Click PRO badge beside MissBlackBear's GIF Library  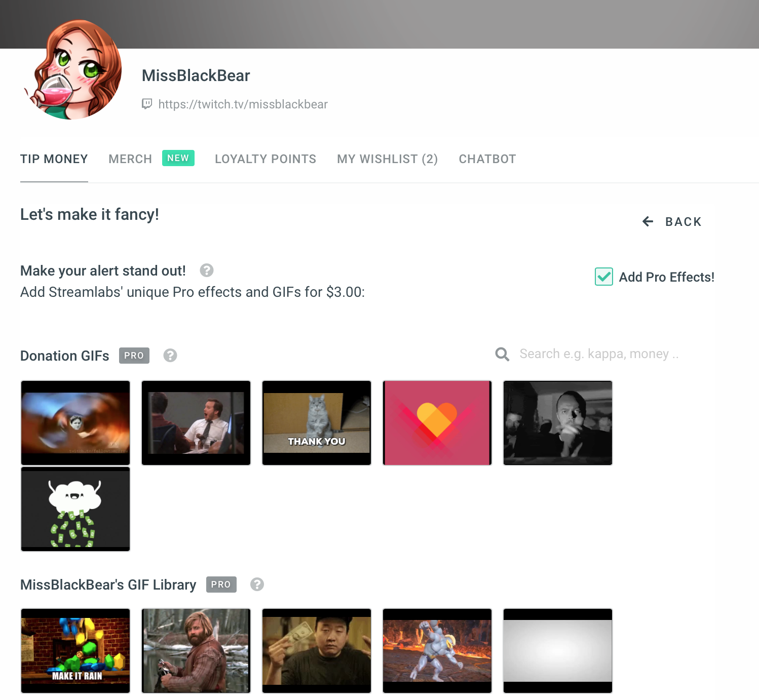221,585
